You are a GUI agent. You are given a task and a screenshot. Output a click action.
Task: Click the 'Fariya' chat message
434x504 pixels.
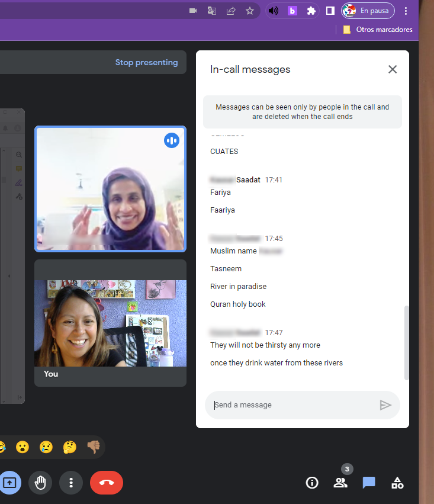coord(220,192)
